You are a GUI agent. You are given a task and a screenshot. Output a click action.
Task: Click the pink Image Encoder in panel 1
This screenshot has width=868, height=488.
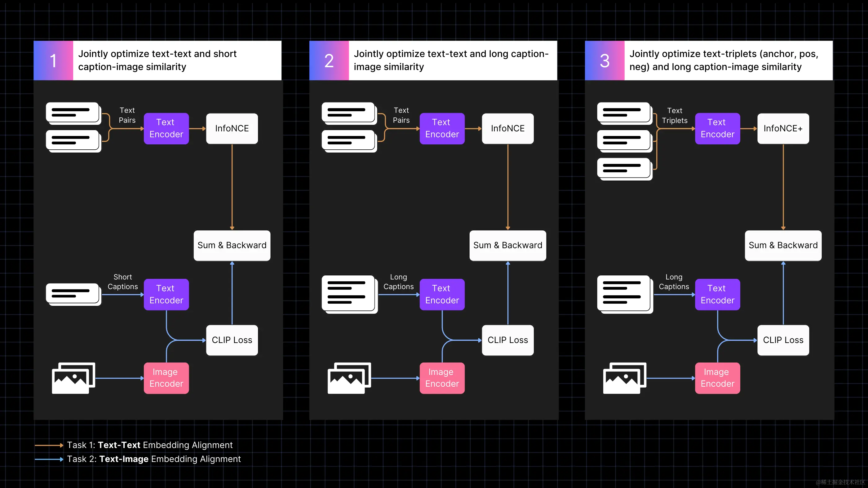(x=166, y=378)
